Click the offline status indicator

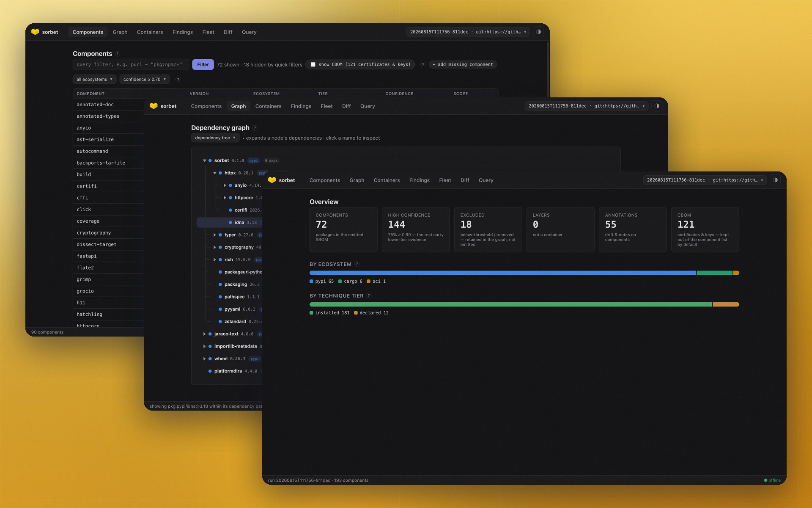[772, 480]
